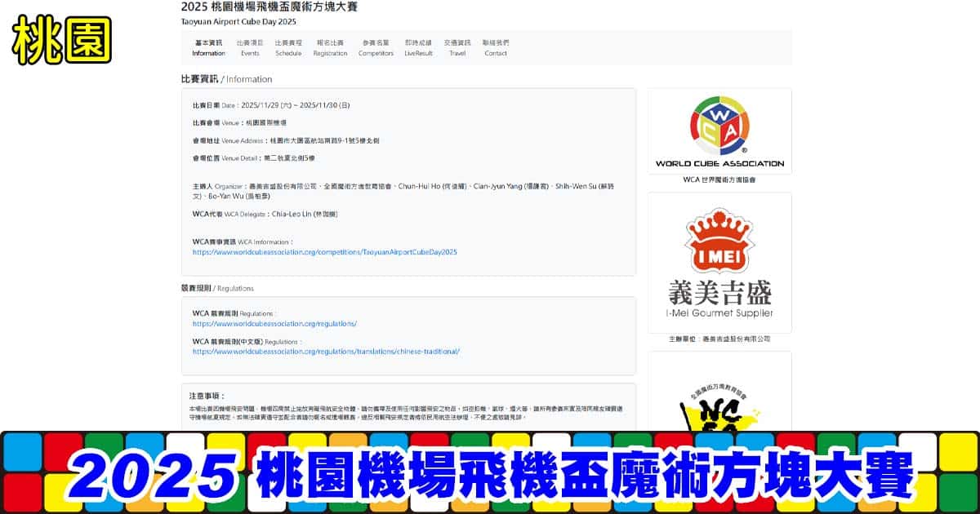Open the 比賽賽程 Schedule tab
Screen dimensions: 980x514
[288, 47]
